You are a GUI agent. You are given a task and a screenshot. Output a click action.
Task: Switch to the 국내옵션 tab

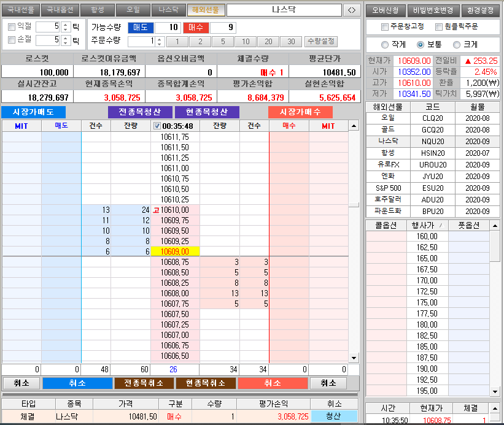click(x=60, y=10)
